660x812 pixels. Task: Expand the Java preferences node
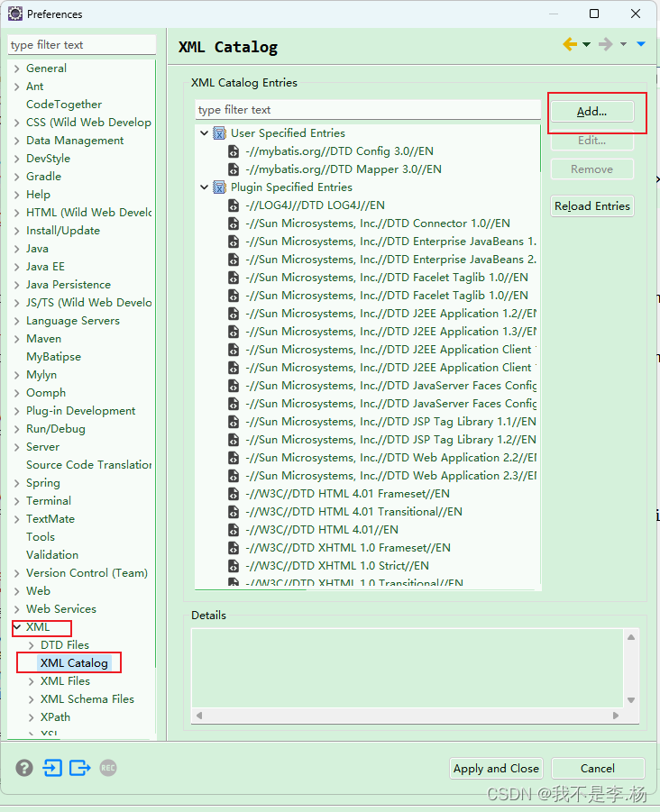pyautogui.click(x=16, y=249)
